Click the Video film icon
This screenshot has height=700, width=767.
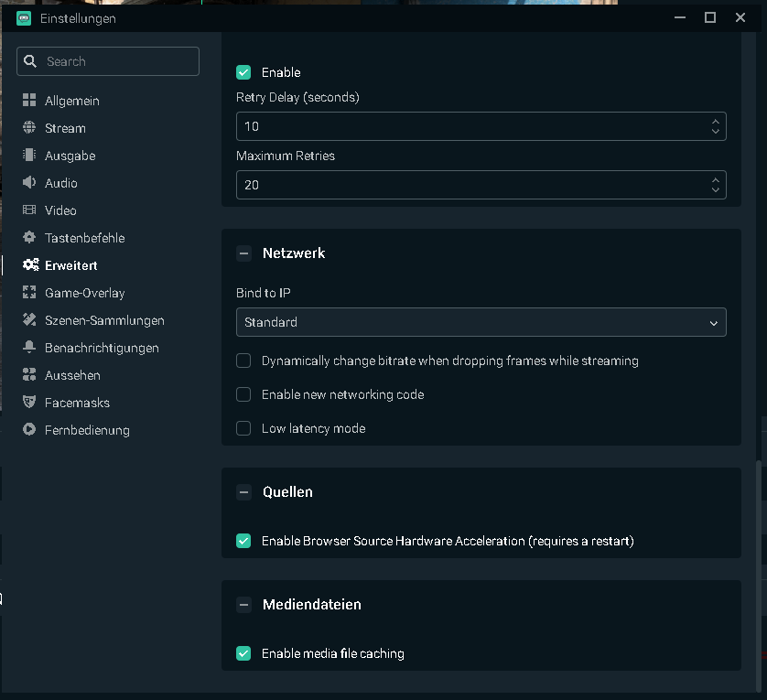click(x=29, y=210)
